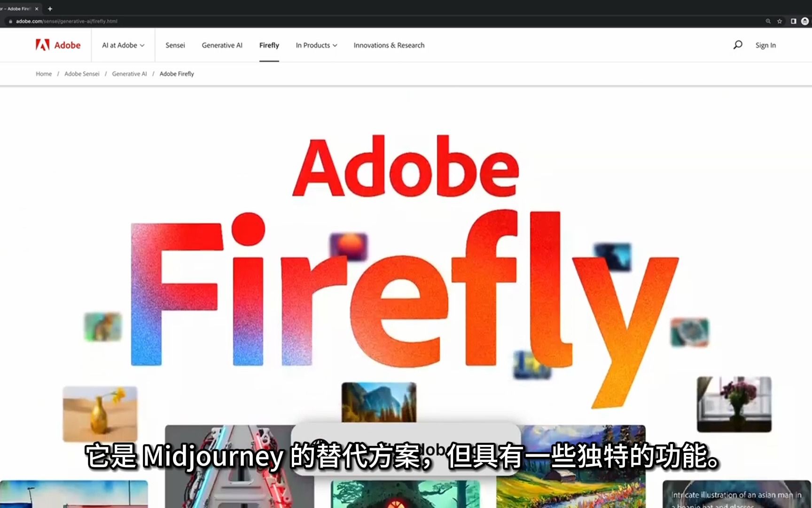Viewport: 812px width, 508px height.
Task: Select the Sensei menu item
Action: pos(175,45)
